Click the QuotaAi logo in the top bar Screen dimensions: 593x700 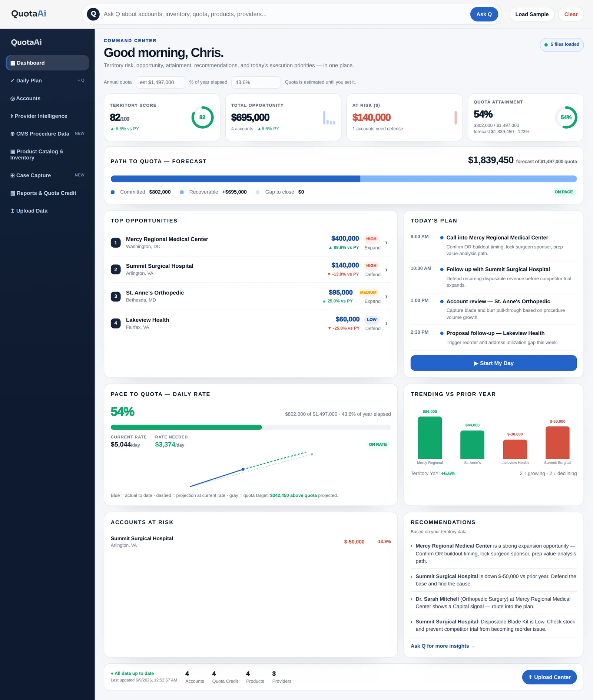coord(29,14)
